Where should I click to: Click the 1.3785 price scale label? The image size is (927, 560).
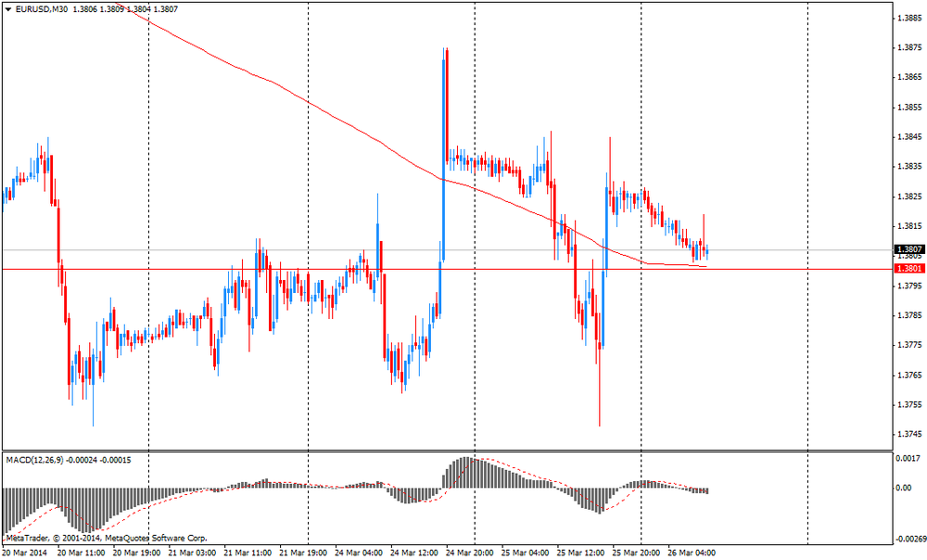pyautogui.click(x=908, y=315)
